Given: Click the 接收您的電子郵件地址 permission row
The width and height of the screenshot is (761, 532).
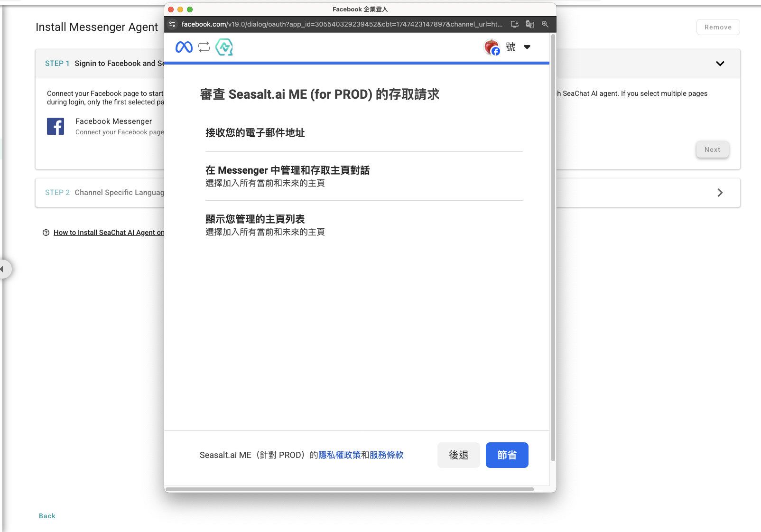Looking at the screenshot, I should 364,133.
